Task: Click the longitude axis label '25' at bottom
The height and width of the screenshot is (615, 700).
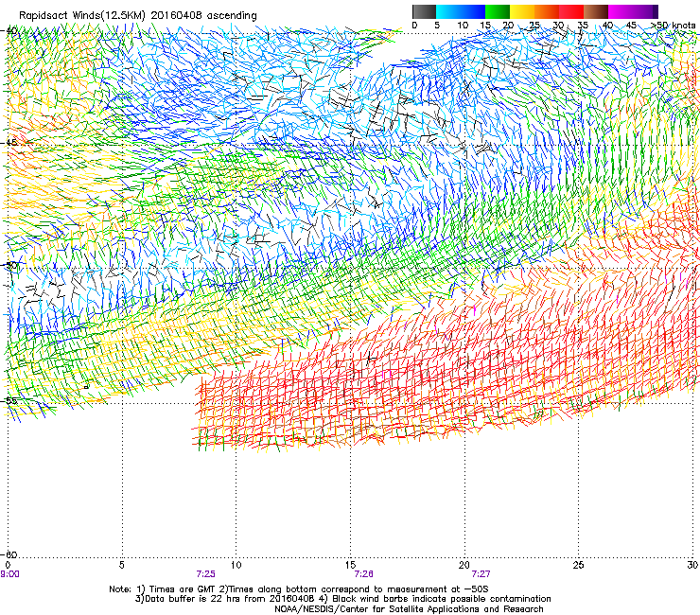Action: coord(578,565)
